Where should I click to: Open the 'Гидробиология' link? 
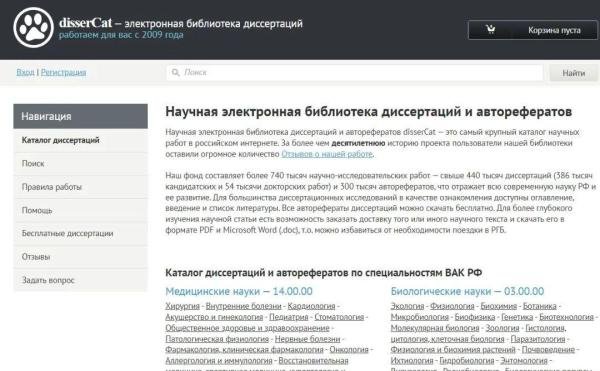[x=466, y=361]
